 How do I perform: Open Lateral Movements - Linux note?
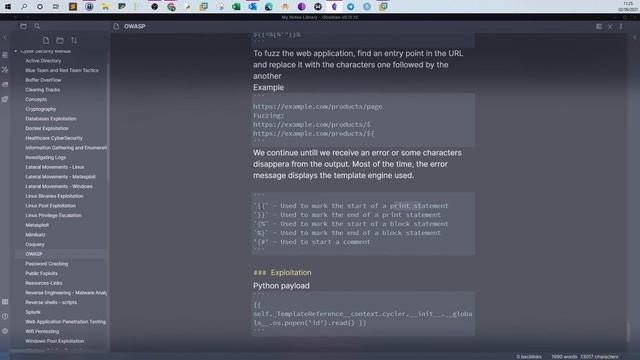[x=54, y=167]
